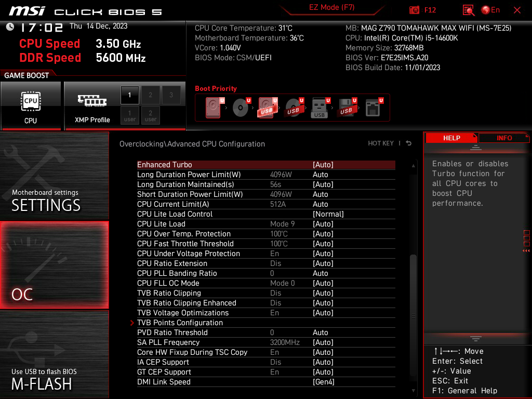Screen dimensions: 532x399
Task: Select XMP user profile 2
Action: pyautogui.click(x=150, y=116)
